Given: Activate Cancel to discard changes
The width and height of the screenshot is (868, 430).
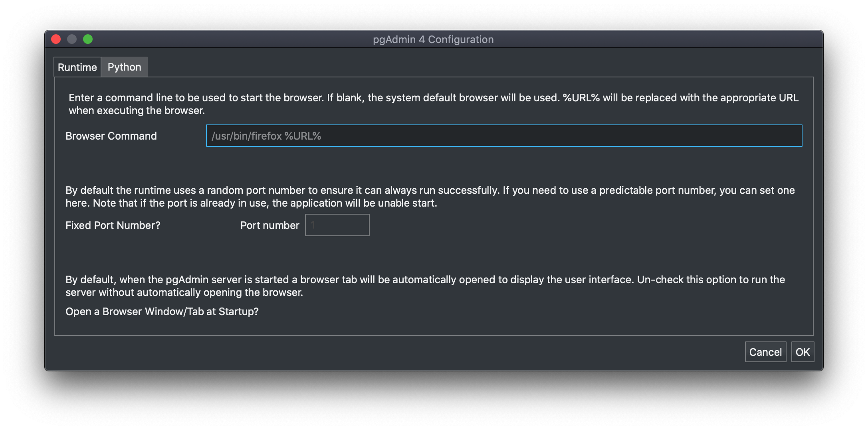Looking at the screenshot, I should (765, 352).
